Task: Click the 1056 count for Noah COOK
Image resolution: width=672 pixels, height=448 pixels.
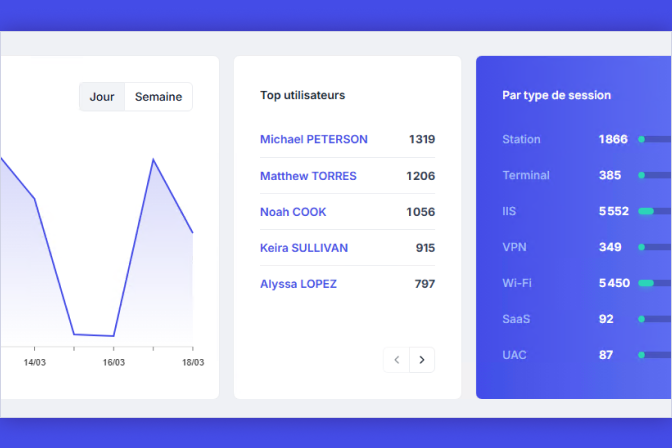Action: pos(420,212)
